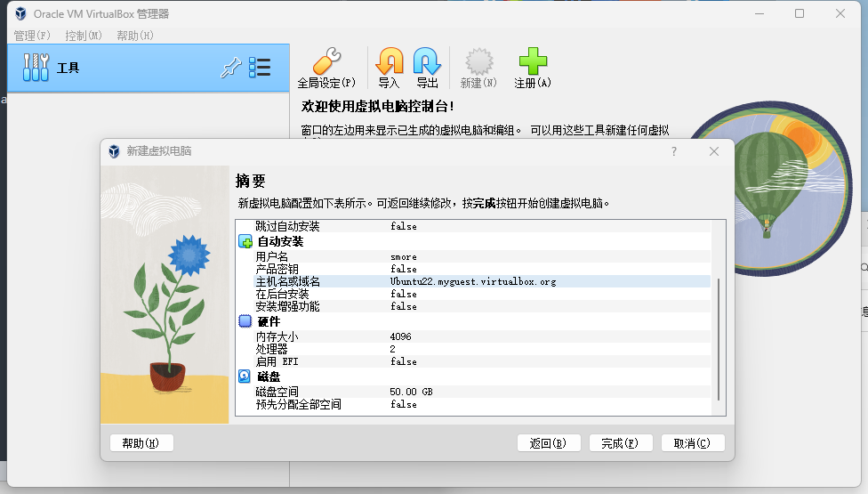Click the question mark help icon in dialog
The height and width of the screenshot is (494, 868).
[674, 151]
